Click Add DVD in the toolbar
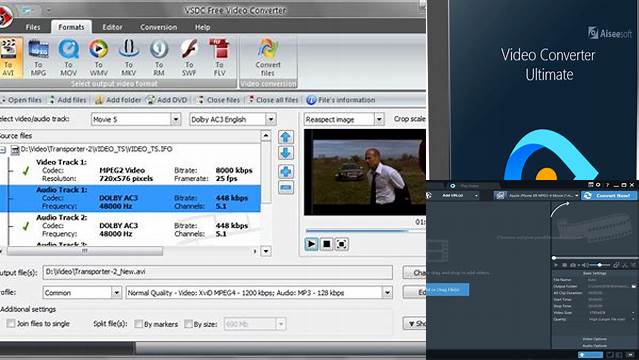The height and width of the screenshot is (360, 639). coord(167,100)
